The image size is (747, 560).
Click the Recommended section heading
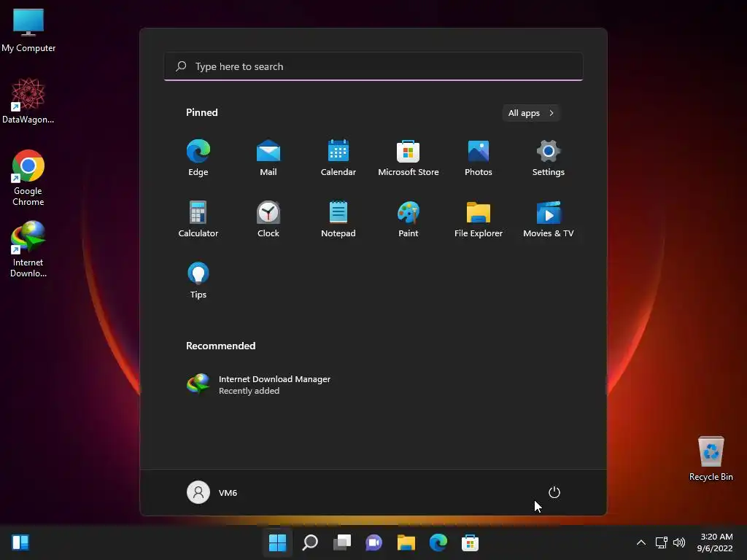coord(220,346)
